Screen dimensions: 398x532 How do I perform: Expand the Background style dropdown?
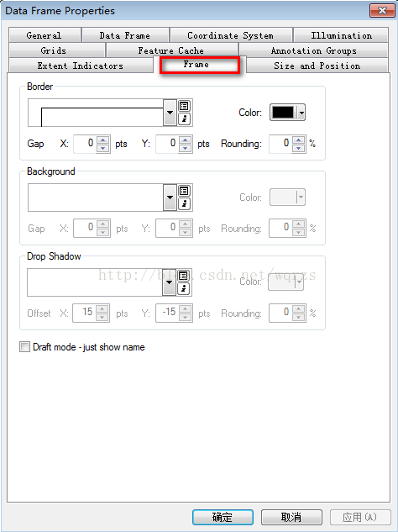click(x=170, y=198)
